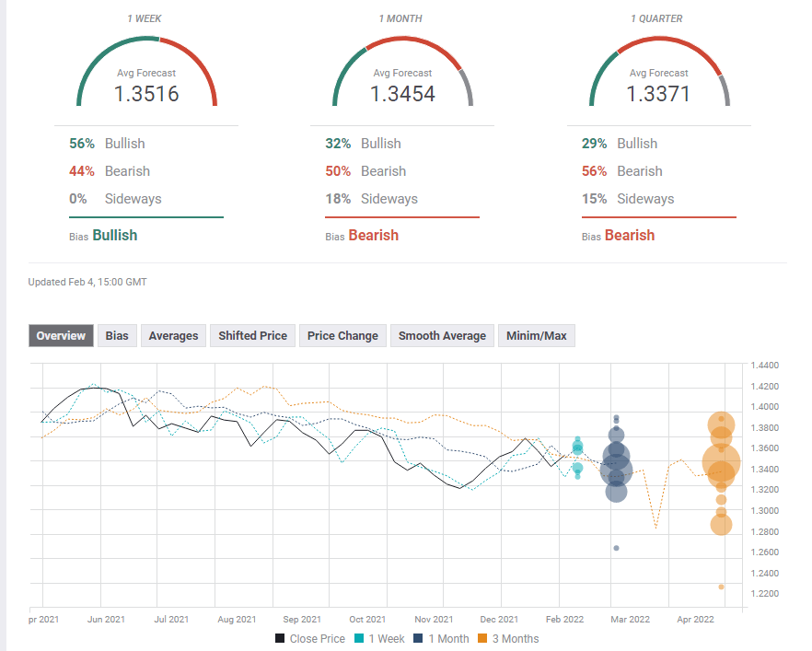
Task: Click the small gray outlier dot near 1.2600
Action: pyautogui.click(x=616, y=548)
